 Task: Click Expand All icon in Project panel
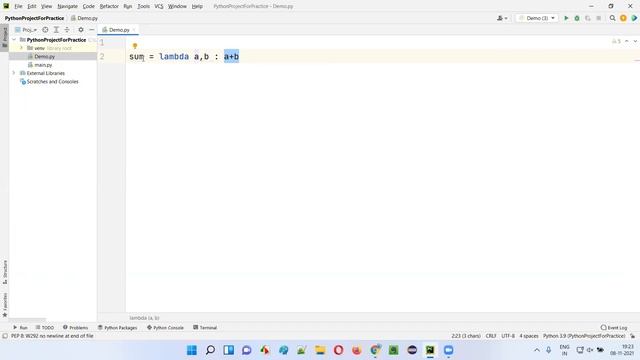(x=56, y=30)
